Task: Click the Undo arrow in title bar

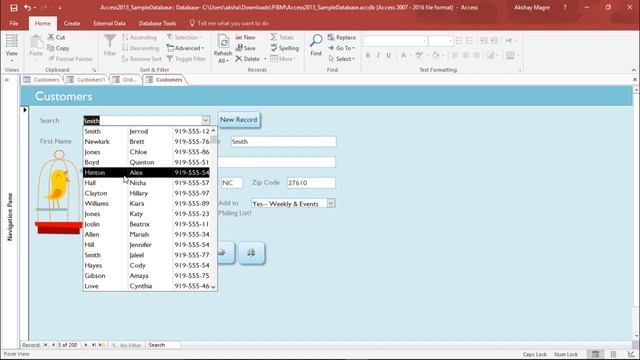Action: tap(27, 8)
